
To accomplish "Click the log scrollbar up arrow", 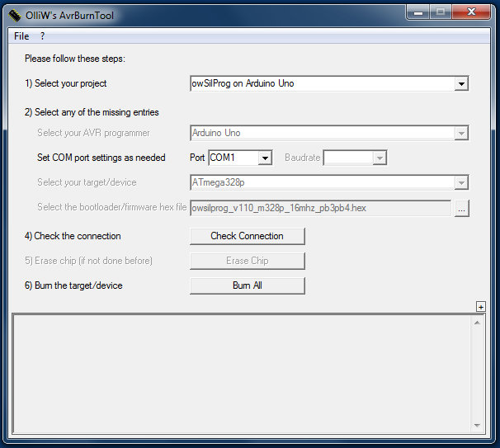I will (476, 323).
